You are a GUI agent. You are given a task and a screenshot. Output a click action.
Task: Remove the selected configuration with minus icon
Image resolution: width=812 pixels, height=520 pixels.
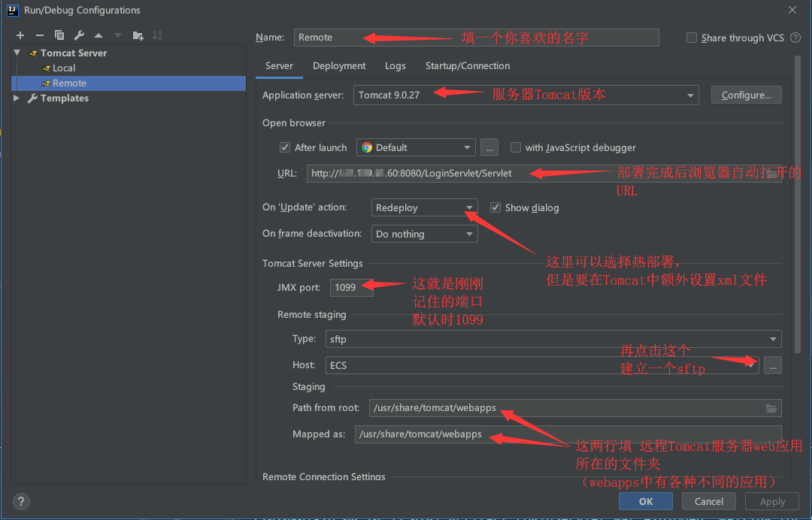point(40,35)
